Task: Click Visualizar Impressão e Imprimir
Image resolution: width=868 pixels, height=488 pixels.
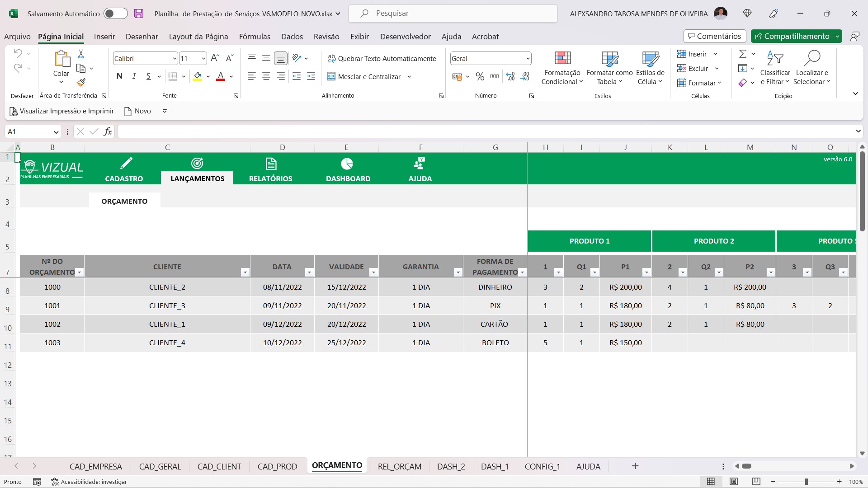Action: pos(62,111)
